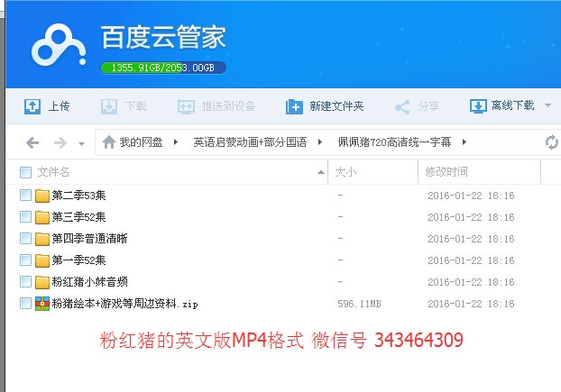This screenshot has height=392, width=561.
Task: Navigate to 我的网盘 in breadcrumb
Action: [x=141, y=142]
